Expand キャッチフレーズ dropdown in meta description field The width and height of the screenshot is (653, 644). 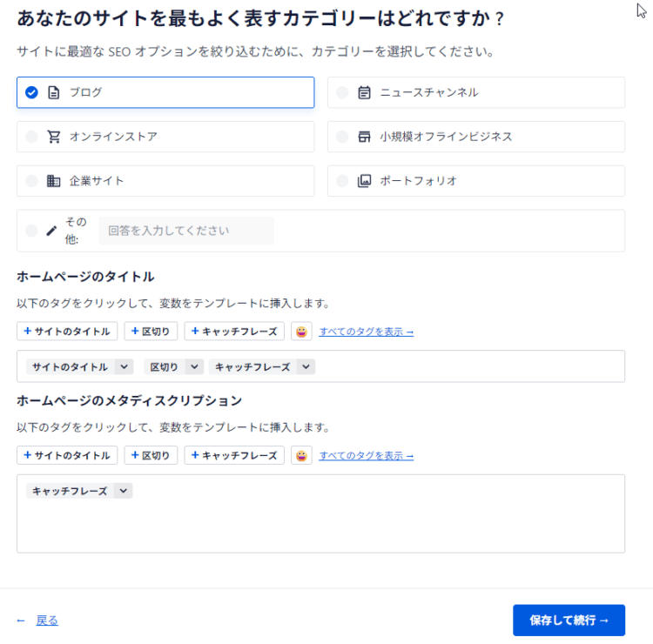point(124,491)
